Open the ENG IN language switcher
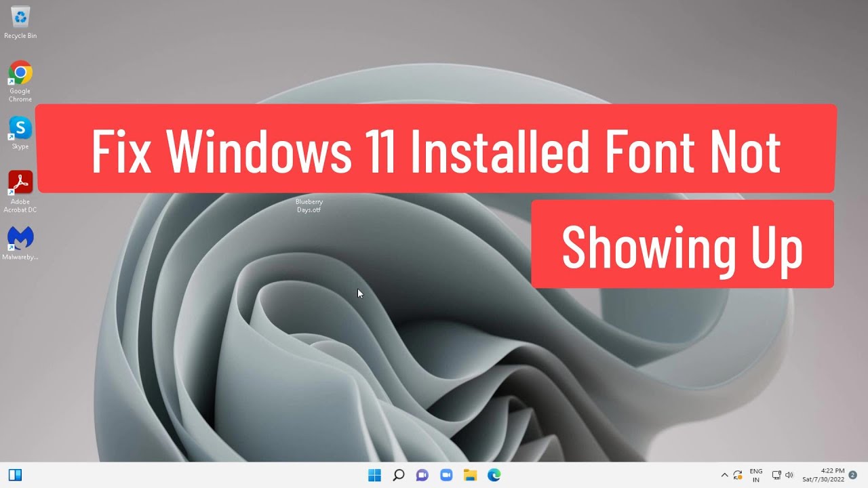 756,475
